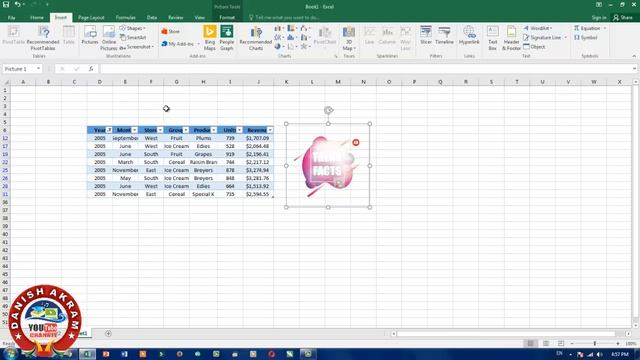Open the Product column filter dropdown
Image resolution: width=640 pixels, height=360 pixels.
click(x=214, y=130)
